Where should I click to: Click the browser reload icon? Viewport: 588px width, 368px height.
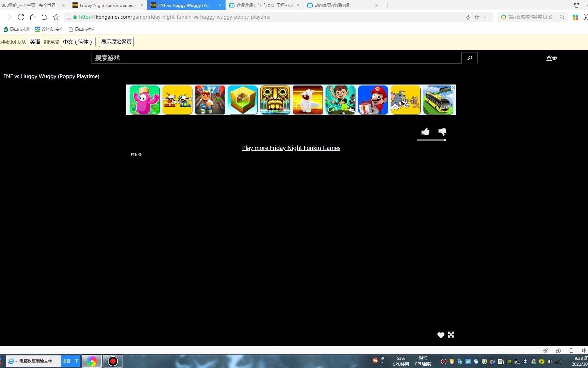pyautogui.click(x=21, y=17)
